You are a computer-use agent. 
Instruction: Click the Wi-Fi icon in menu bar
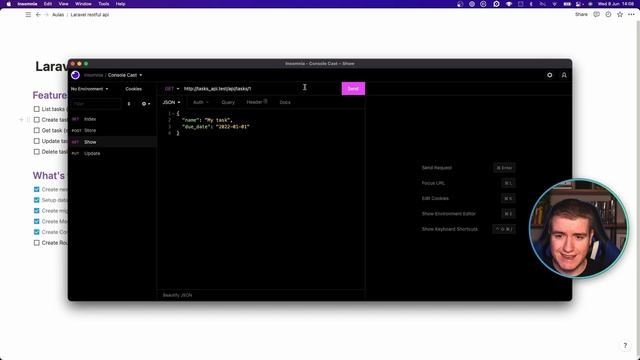click(x=554, y=4)
